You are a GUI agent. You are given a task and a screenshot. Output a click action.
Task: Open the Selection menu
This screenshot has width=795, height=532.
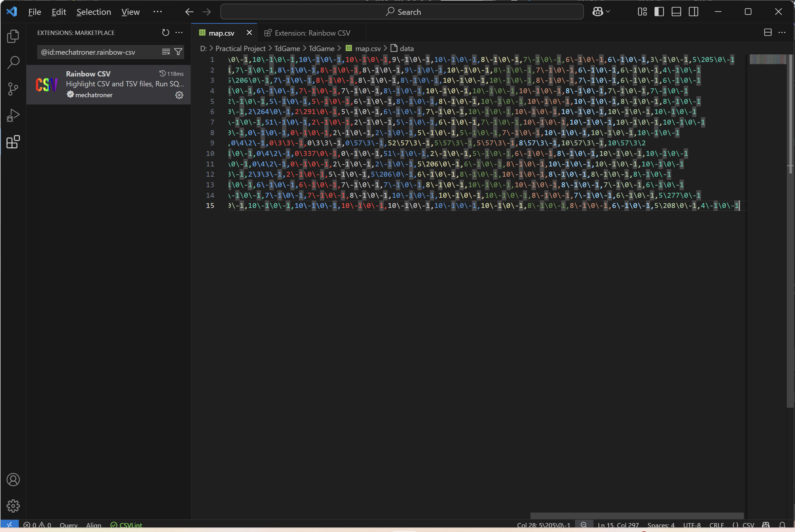click(x=94, y=12)
